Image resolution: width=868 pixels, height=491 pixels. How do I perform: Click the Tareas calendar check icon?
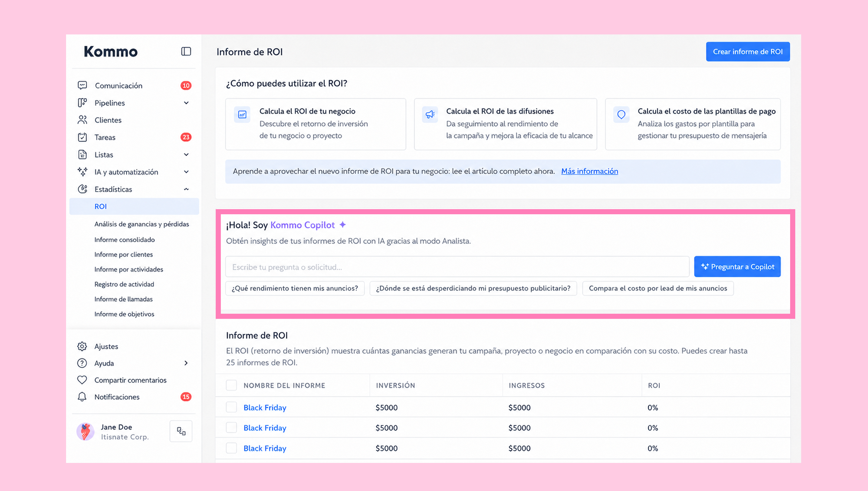coord(82,137)
